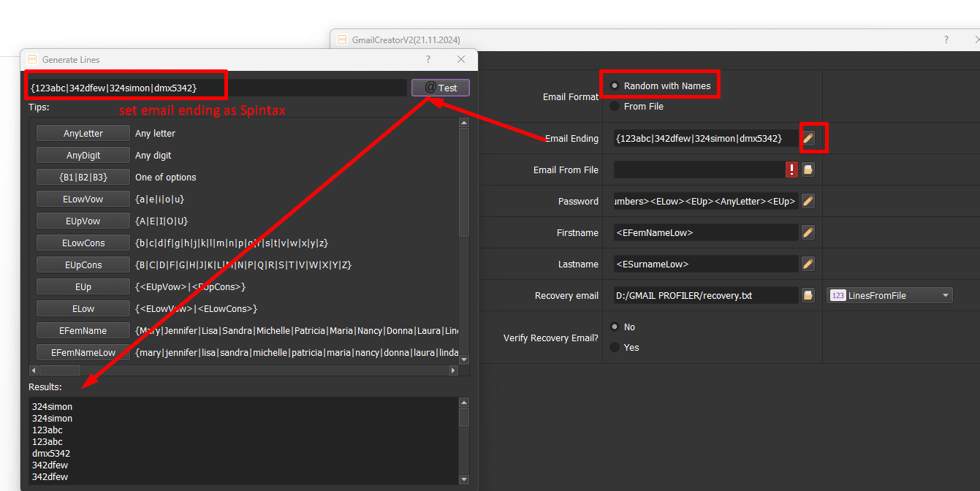Select Random with Names email format
Image resolution: width=980 pixels, height=491 pixels.
pyautogui.click(x=660, y=85)
